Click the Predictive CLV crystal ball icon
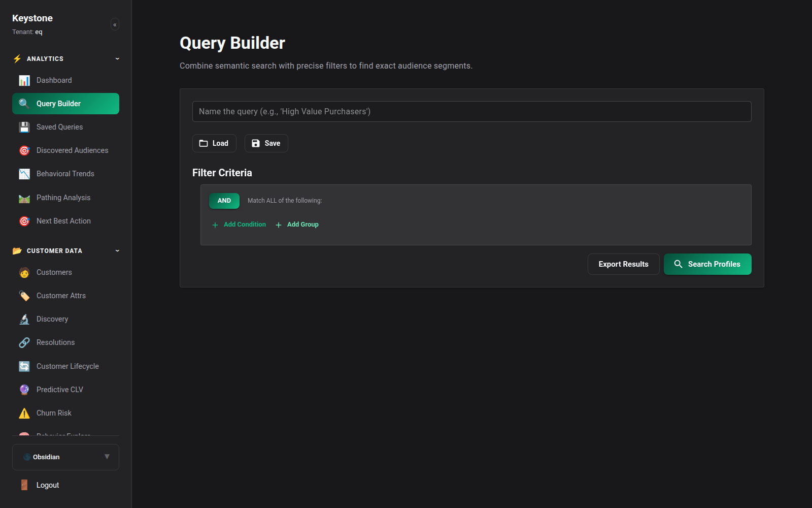The height and width of the screenshot is (508, 812). click(24, 390)
